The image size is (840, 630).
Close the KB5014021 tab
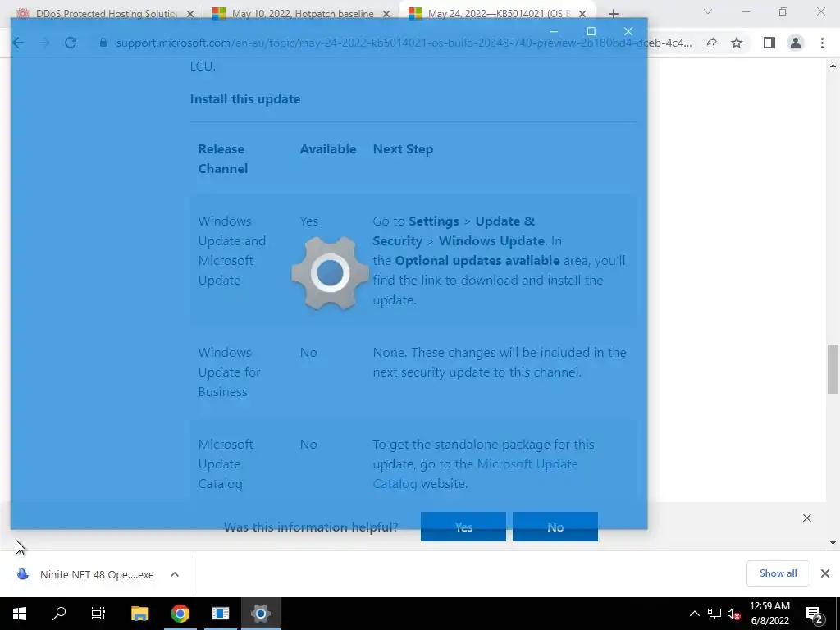(582, 14)
